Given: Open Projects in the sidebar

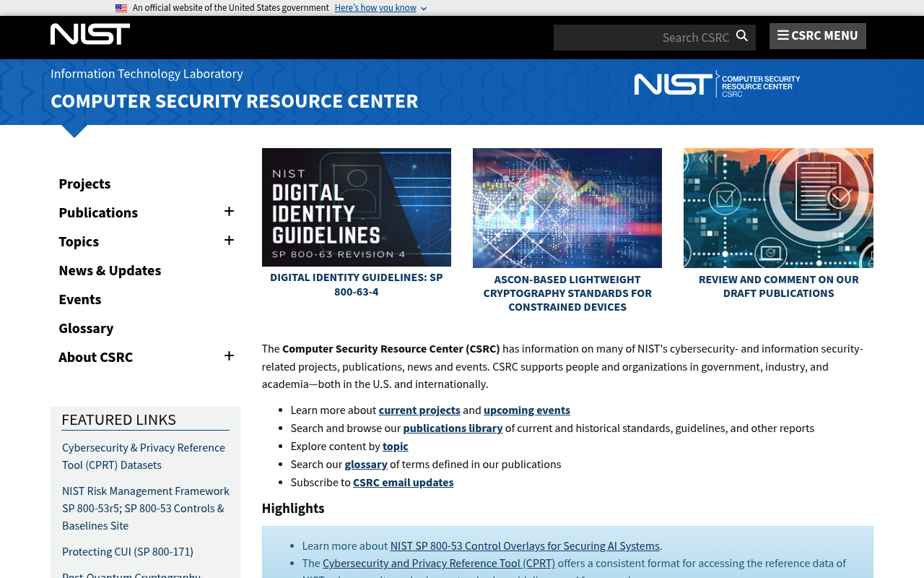Looking at the screenshot, I should click(x=84, y=184).
